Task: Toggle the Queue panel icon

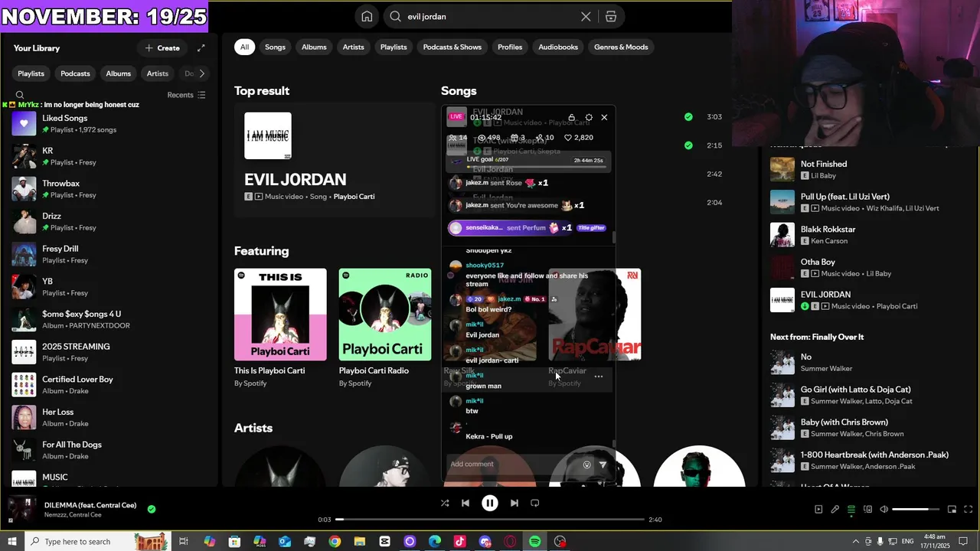Action: pyautogui.click(x=851, y=510)
